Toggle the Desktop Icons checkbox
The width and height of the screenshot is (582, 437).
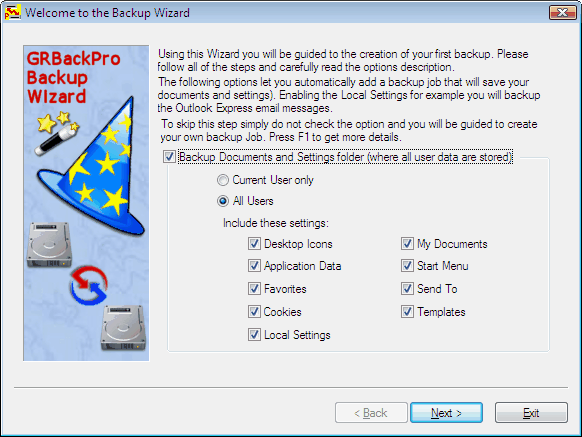(254, 244)
